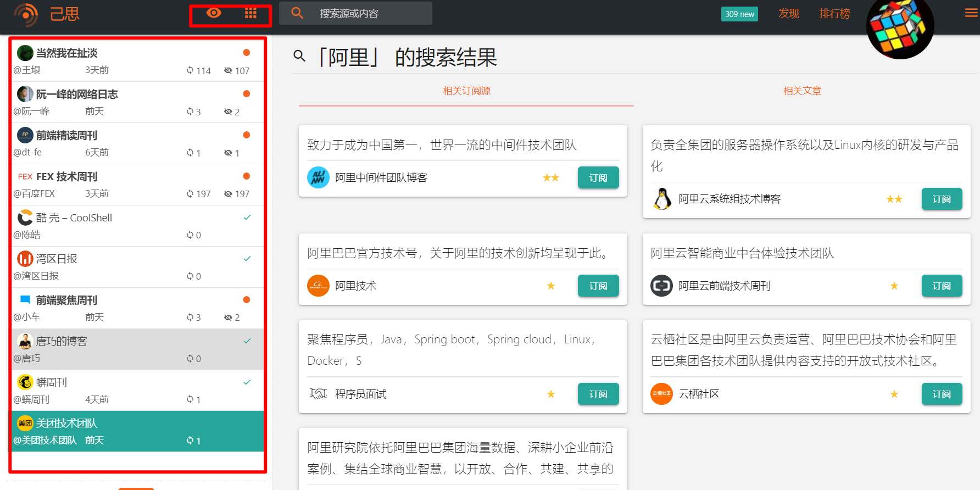
Task: Click the hidden-eye 197 icon on FEX 技术周刊
Action: click(228, 194)
